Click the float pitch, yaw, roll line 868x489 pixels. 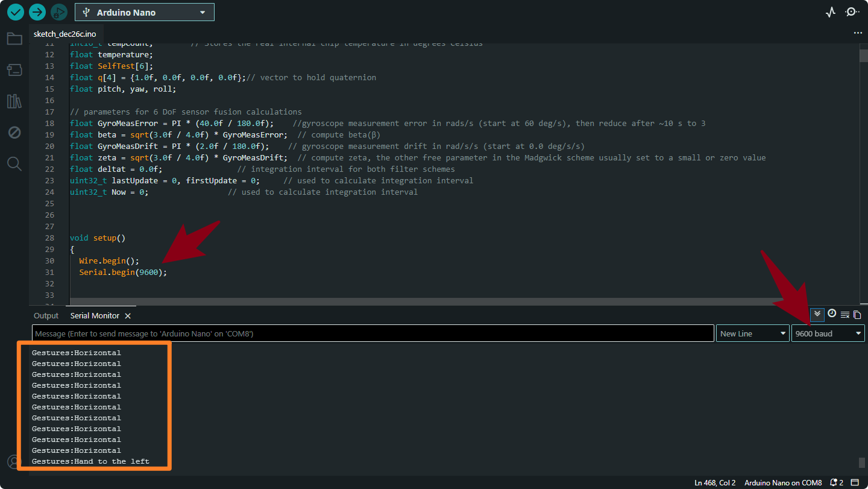click(123, 89)
